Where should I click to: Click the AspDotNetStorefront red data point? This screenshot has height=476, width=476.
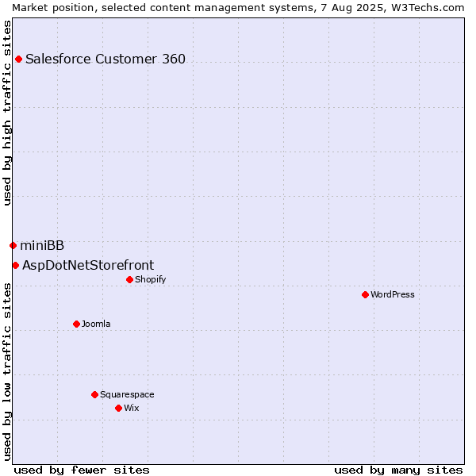click(x=16, y=266)
